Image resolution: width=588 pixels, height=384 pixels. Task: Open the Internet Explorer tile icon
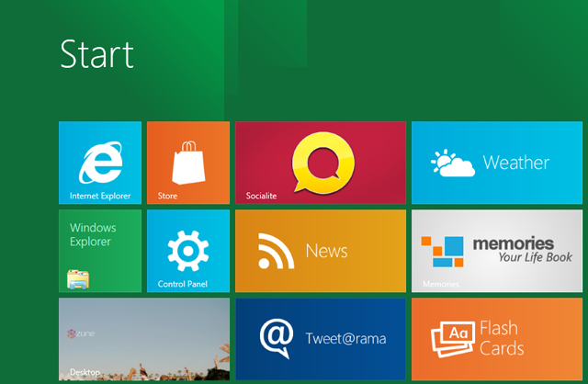click(100, 163)
